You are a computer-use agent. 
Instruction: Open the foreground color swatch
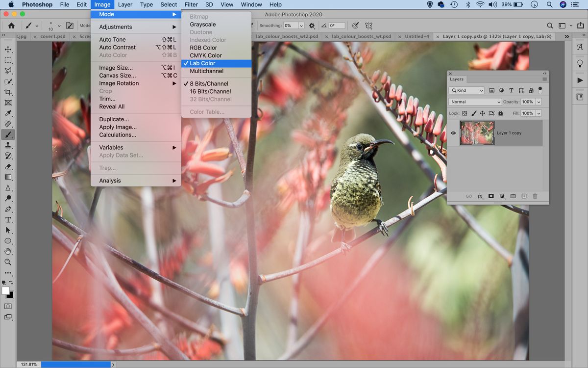pos(5,289)
